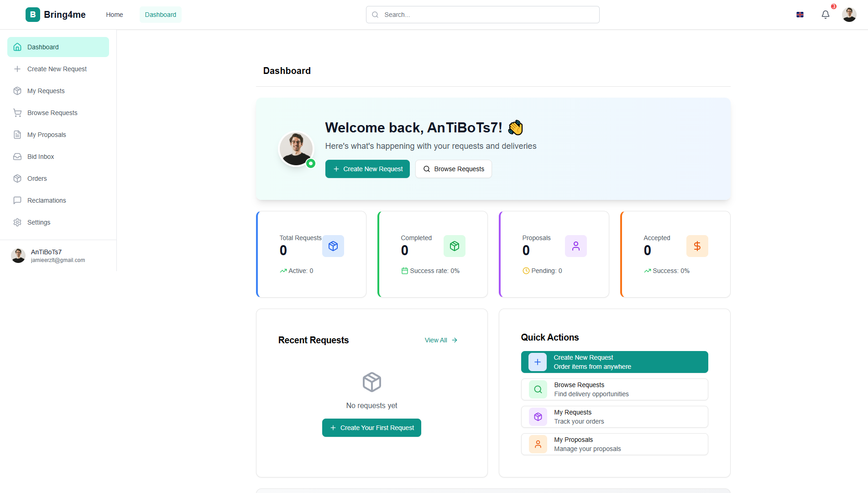Select Browse Requests quick action card

(x=615, y=389)
